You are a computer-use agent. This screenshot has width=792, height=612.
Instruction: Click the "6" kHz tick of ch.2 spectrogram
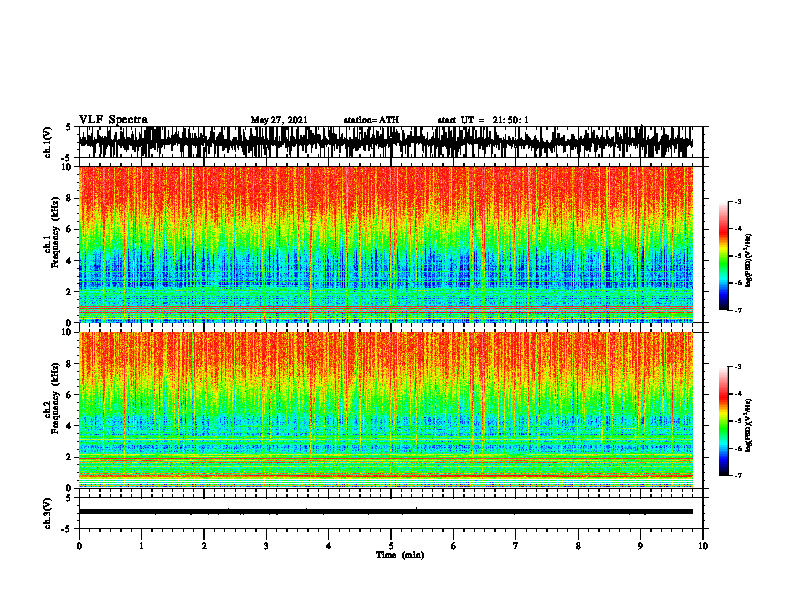coord(70,394)
